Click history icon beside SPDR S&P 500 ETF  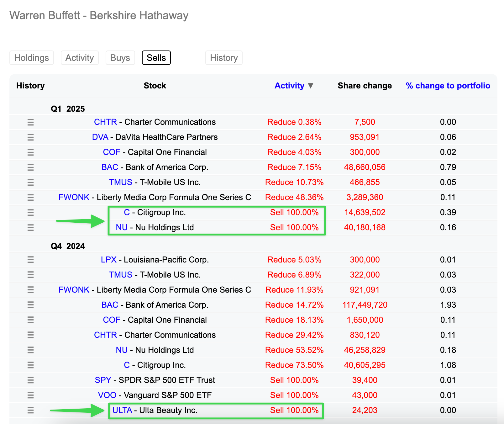pyautogui.click(x=30, y=380)
